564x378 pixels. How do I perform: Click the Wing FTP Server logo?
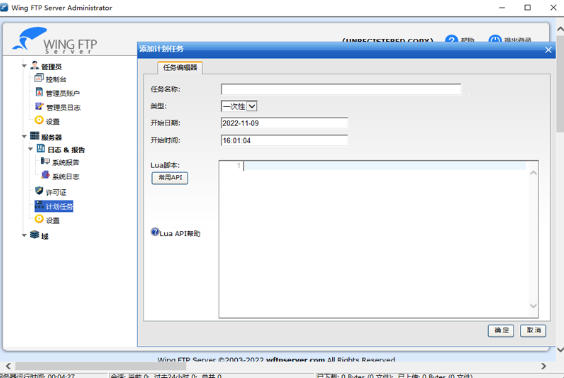[x=55, y=40]
